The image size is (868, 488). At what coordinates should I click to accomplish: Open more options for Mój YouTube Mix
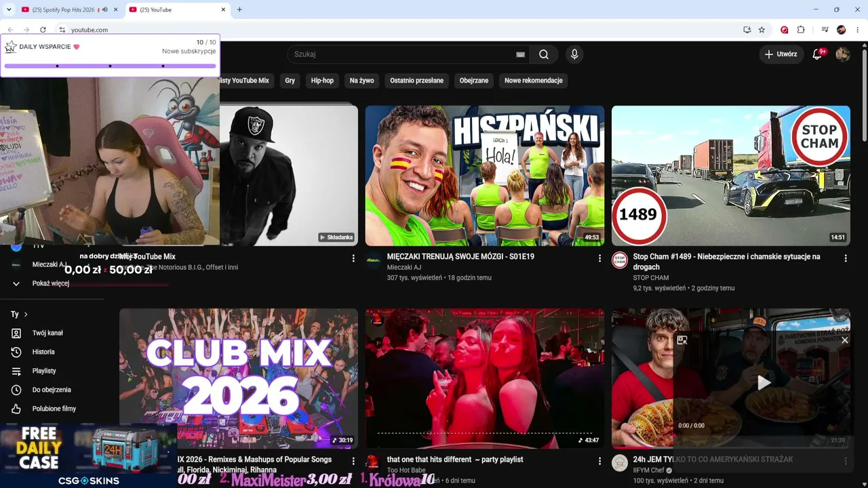point(353,258)
